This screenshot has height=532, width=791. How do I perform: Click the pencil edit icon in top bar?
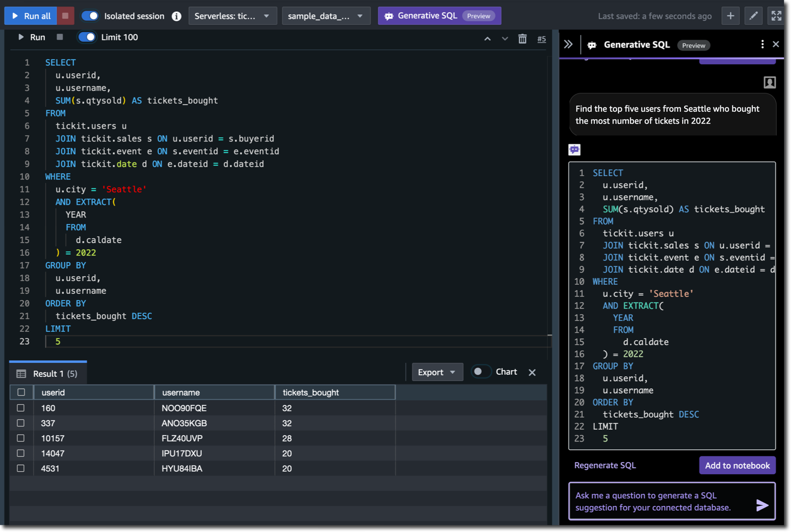753,16
